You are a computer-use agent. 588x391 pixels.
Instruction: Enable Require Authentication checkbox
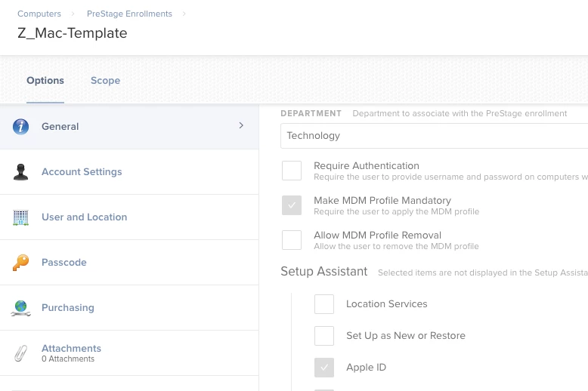pyautogui.click(x=292, y=171)
